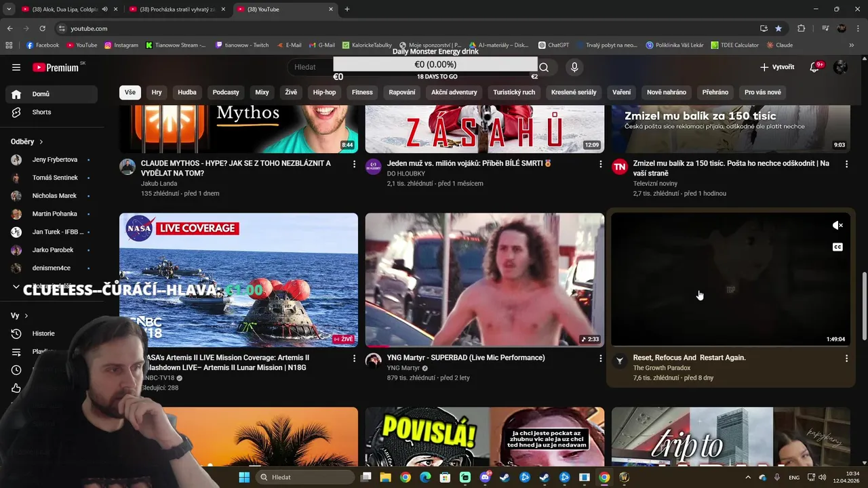Open File Explorer from the taskbar
868x488 pixels.
point(385,477)
